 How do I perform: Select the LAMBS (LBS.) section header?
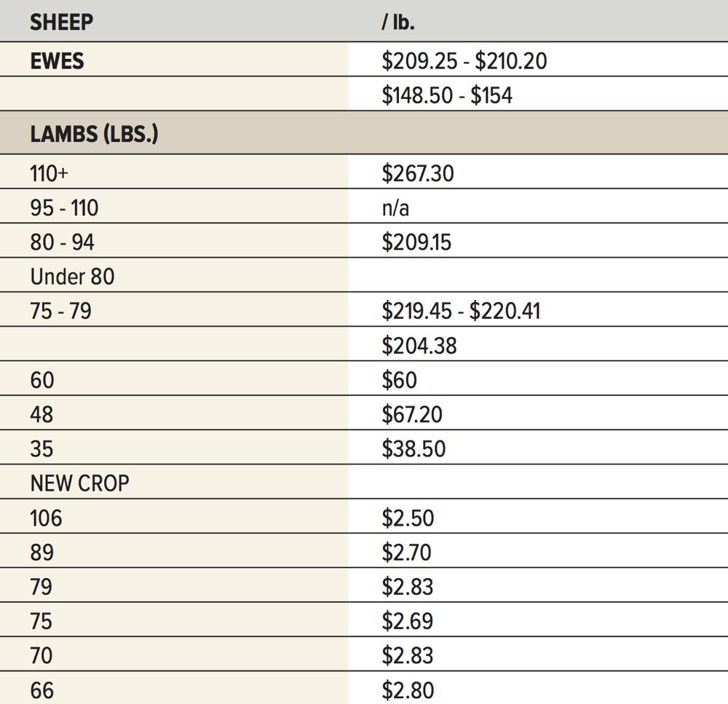(x=94, y=134)
